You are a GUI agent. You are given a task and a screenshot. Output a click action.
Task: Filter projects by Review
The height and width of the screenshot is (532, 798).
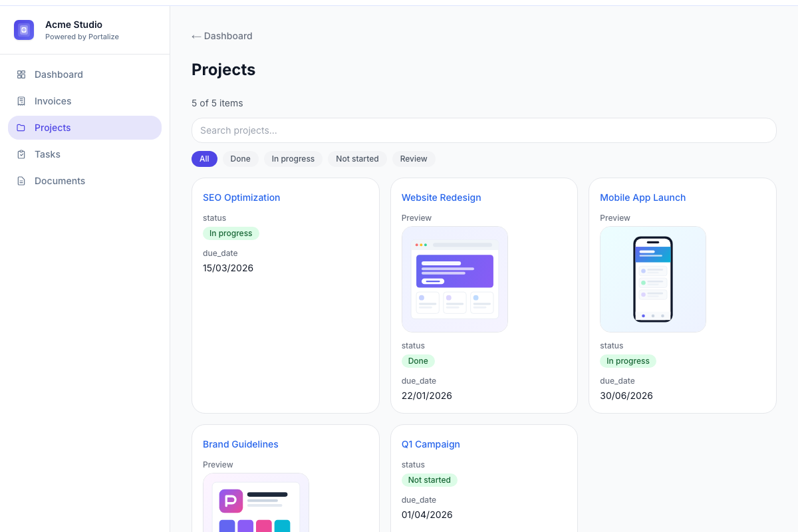click(414, 159)
